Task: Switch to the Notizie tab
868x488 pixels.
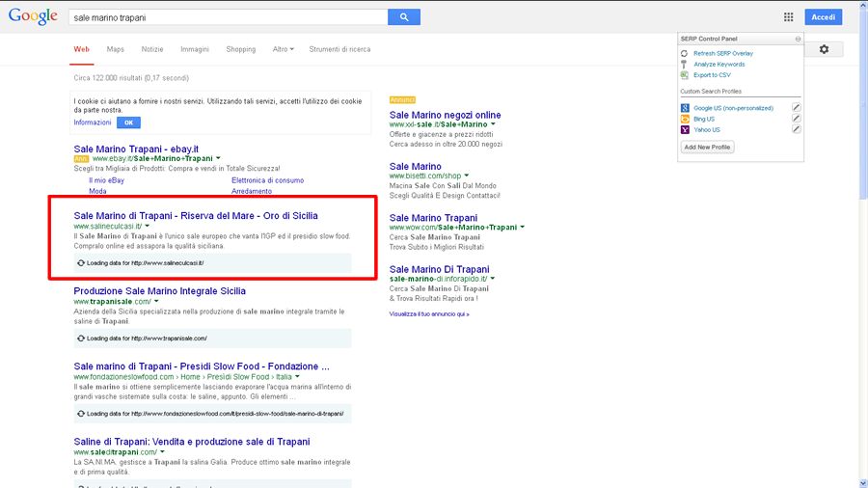Action: (x=152, y=49)
